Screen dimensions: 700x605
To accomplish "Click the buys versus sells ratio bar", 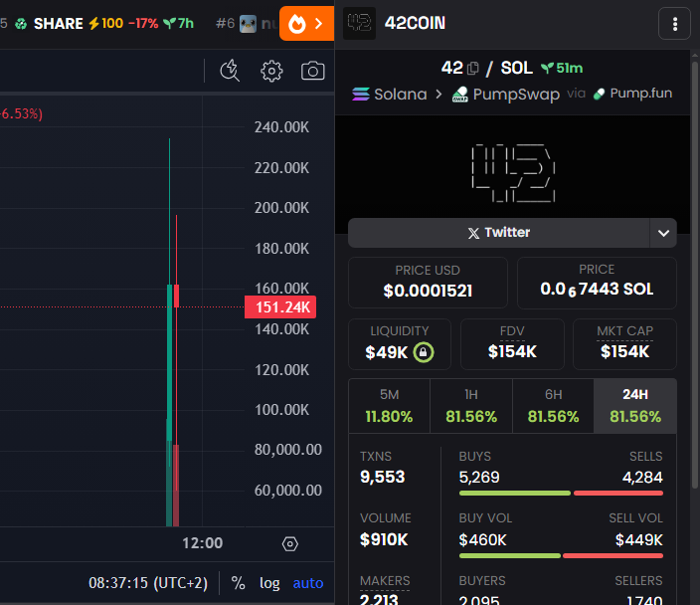I will 561,493.
